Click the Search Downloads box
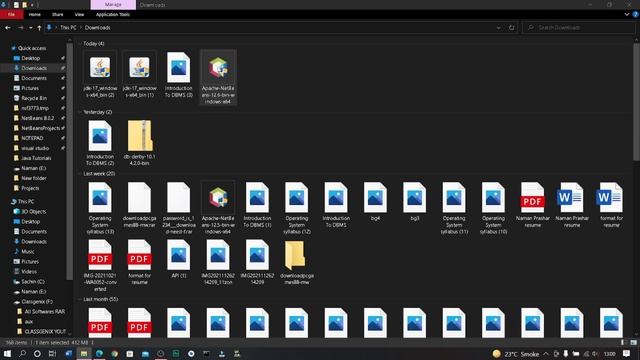Image resolution: width=640 pixels, height=360 pixels. point(579,28)
